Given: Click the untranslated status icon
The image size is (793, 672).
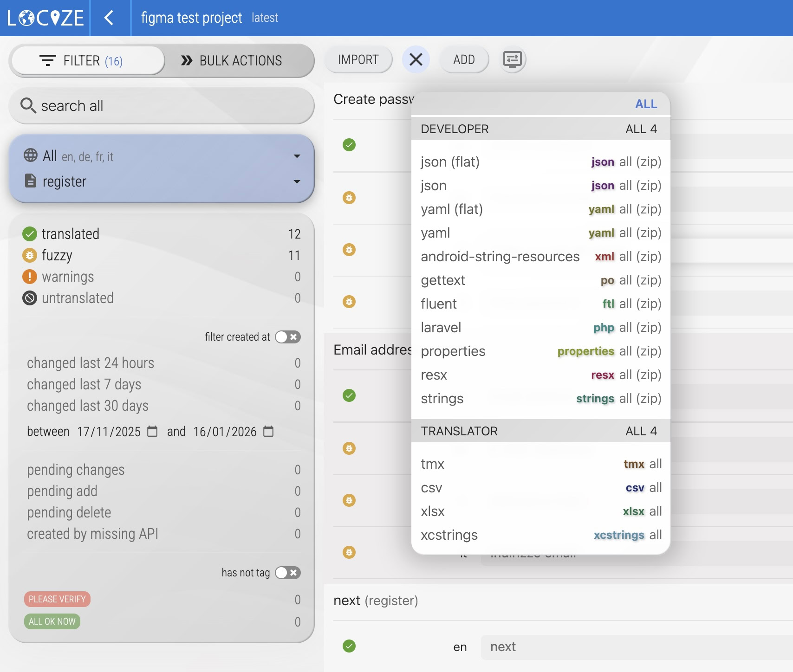Looking at the screenshot, I should (x=30, y=298).
